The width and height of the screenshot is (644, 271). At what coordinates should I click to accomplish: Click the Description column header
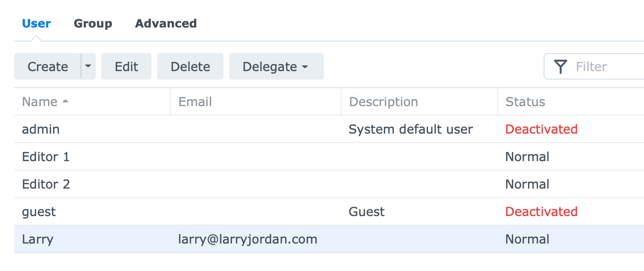tap(383, 102)
